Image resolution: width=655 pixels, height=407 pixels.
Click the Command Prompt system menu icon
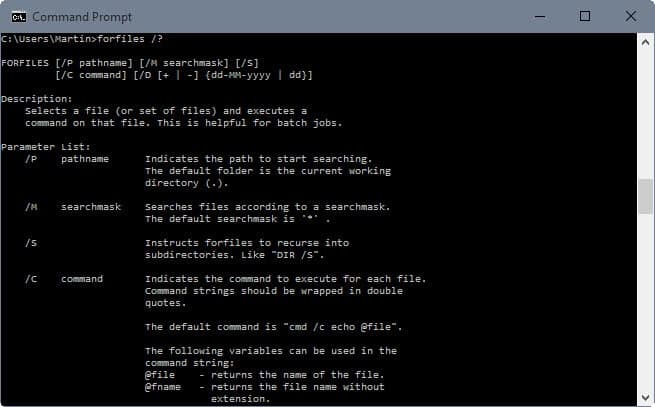pyautogui.click(x=19, y=17)
